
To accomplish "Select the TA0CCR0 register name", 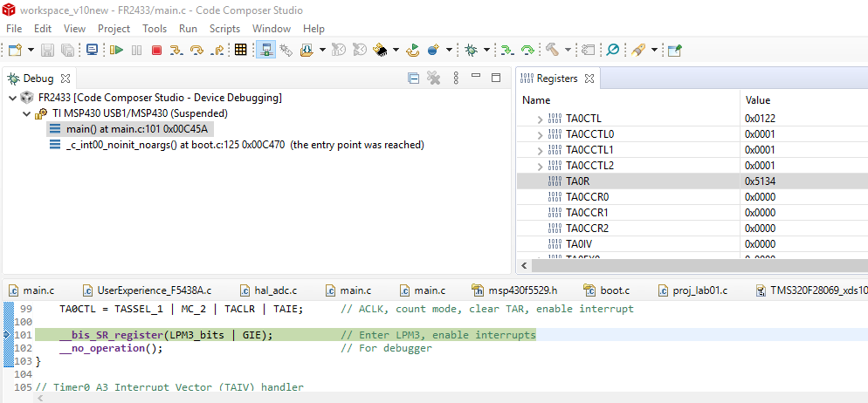I will pyautogui.click(x=588, y=197).
